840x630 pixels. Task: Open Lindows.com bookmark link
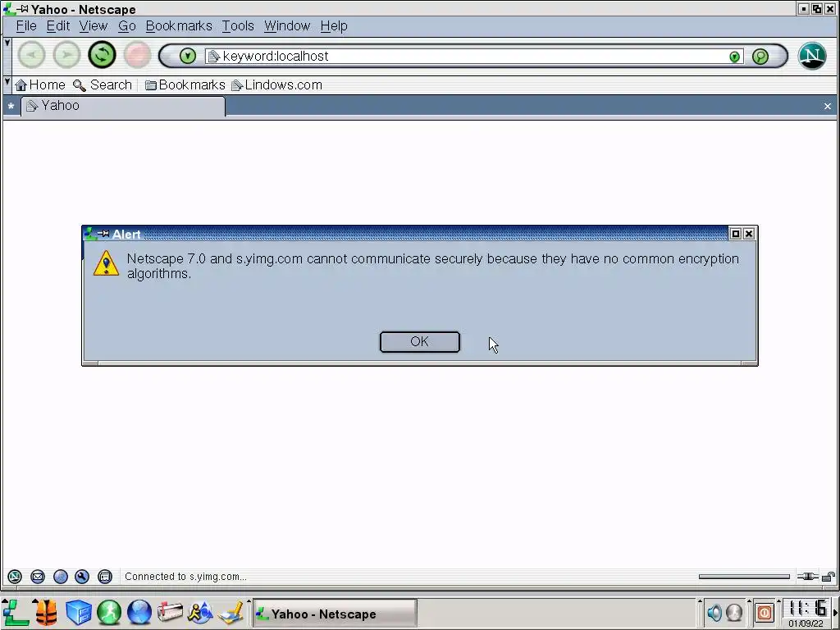click(x=277, y=84)
